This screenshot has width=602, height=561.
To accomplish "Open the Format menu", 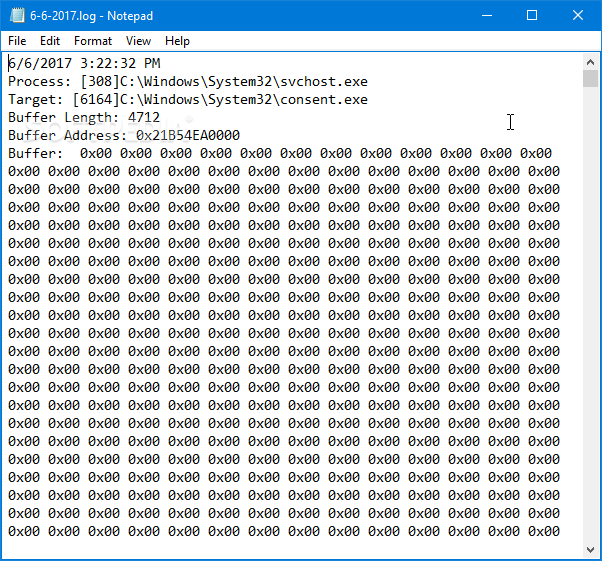I will point(93,41).
